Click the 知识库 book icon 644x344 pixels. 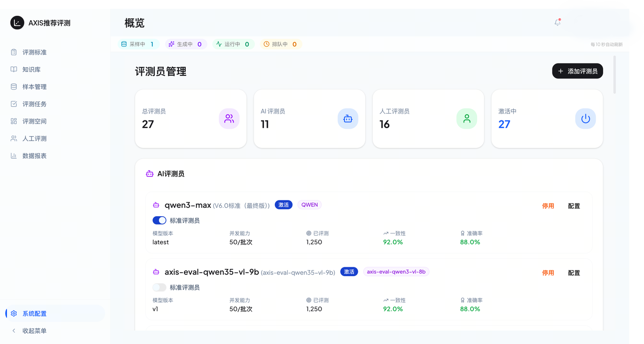point(14,69)
